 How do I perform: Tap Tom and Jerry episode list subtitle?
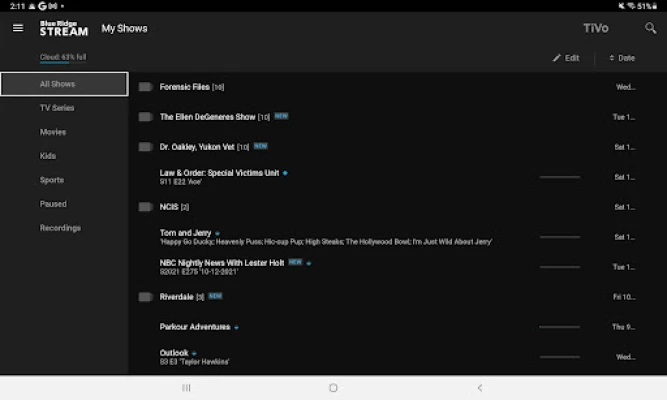coord(326,242)
